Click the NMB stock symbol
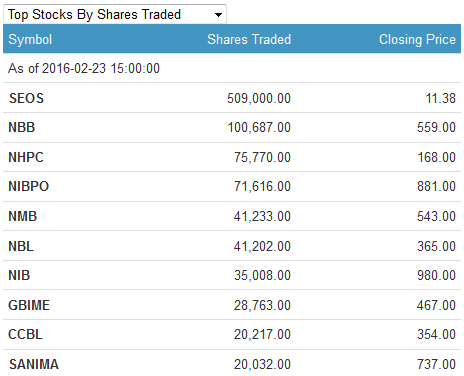 23,216
